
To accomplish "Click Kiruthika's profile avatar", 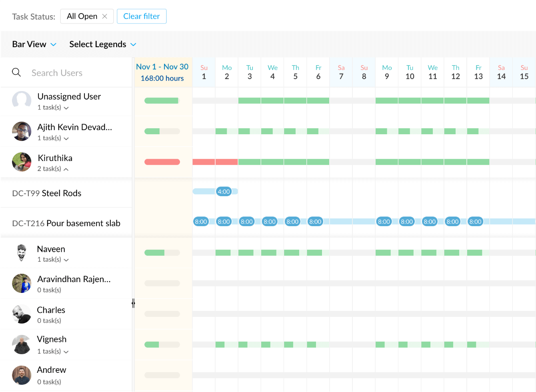I will 22,162.
